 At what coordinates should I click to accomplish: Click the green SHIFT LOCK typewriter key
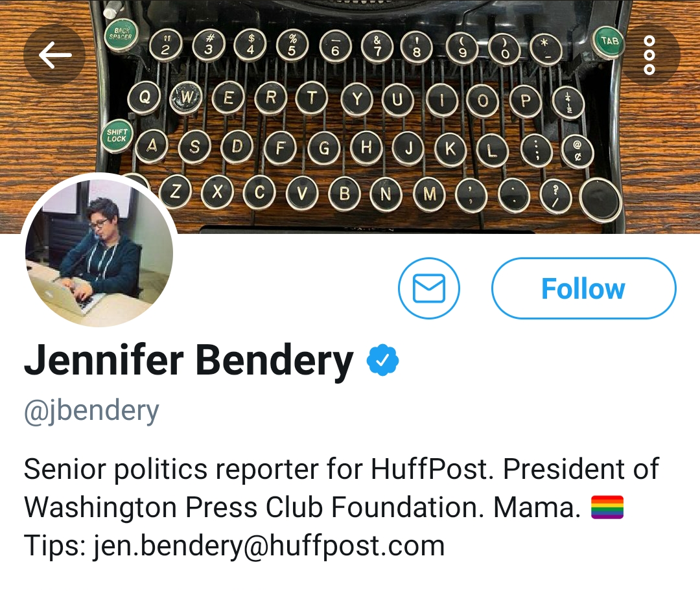(x=117, y=135)
